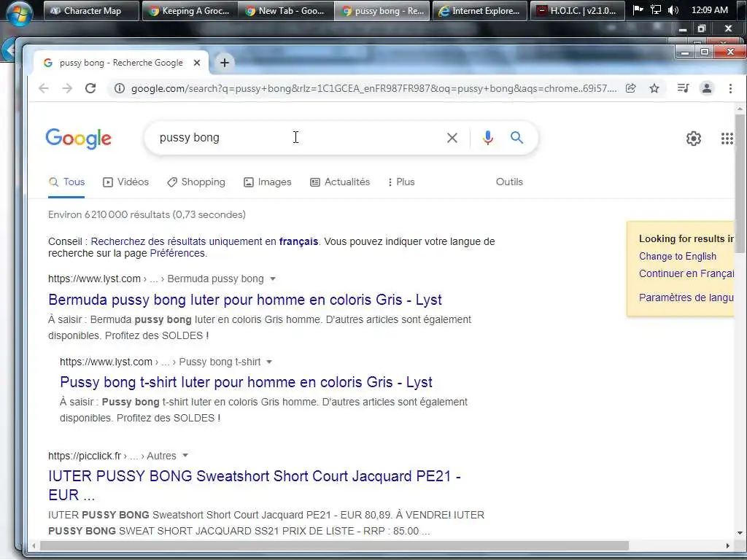This screenshot has height=560, width=747.
Task: Expand dropdown arrow beside Bermuda pussy bong breadcrumb
Action: (273, 279)
